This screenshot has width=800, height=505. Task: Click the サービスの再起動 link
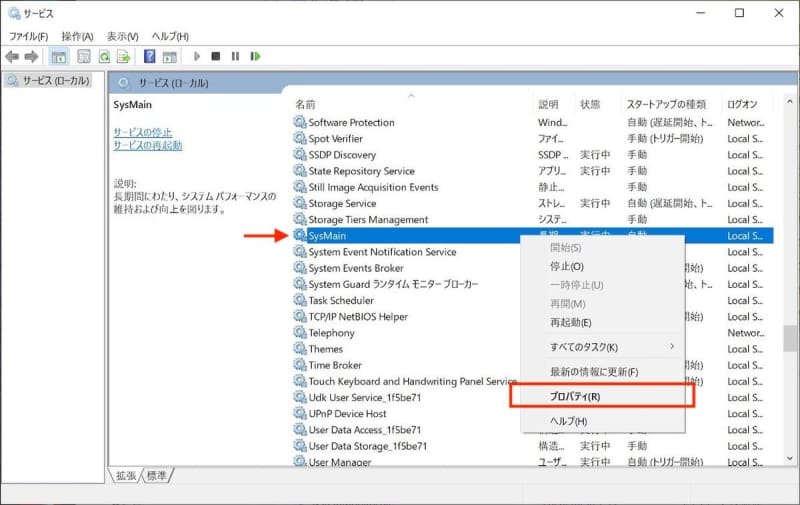pyautogui.click(x=147, y=145)
